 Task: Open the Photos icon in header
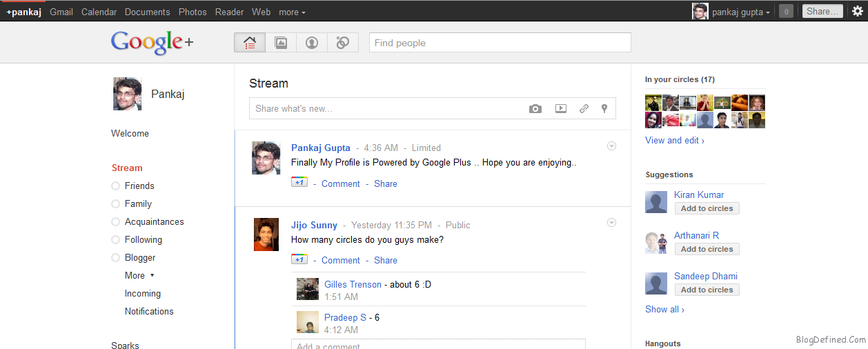pos(281,43)
